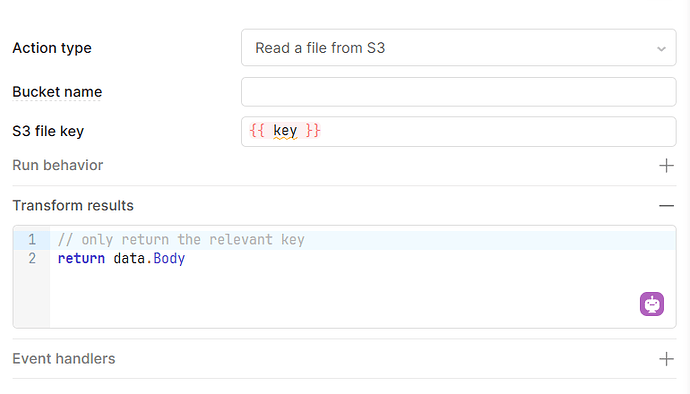The height and width of the screenshot is (394, 690).
Task: Click the Event handlers section heading
Action: point(64,359)
